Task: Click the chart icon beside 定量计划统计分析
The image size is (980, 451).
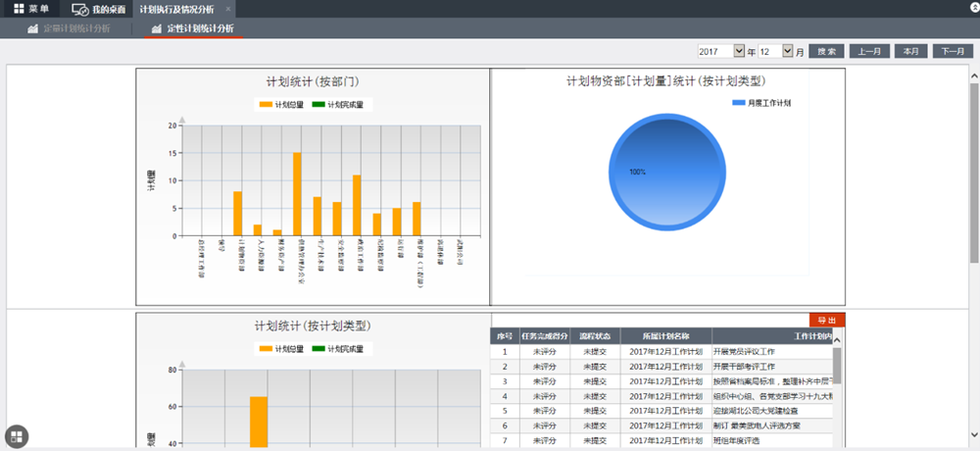Action: click(32, 28)
